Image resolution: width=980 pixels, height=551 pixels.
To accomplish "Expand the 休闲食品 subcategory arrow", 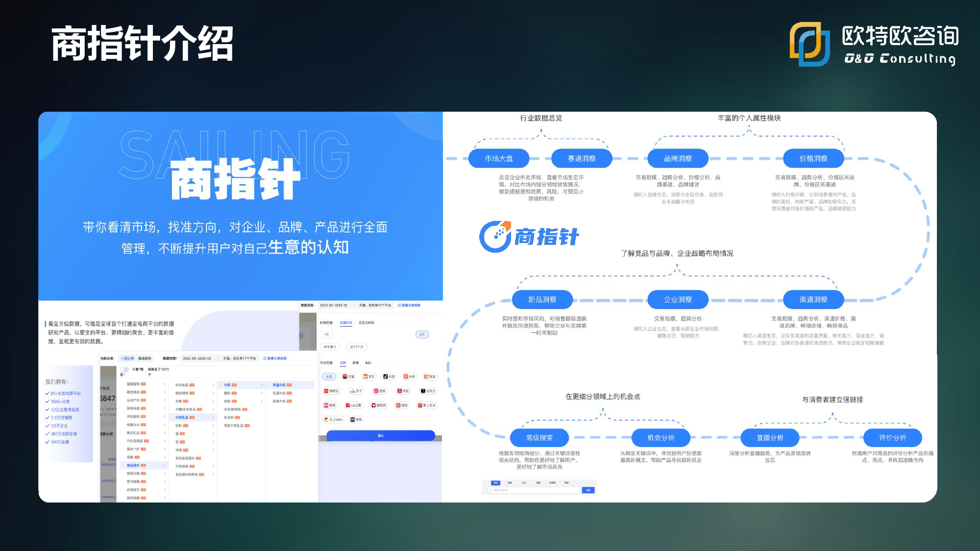I will [x=213, y=385].
